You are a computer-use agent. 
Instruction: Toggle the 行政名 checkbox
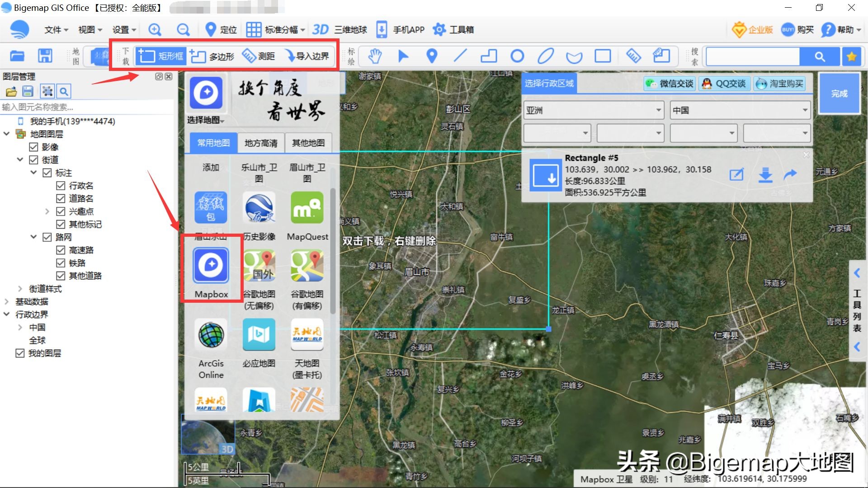click(x=61, y=186)
